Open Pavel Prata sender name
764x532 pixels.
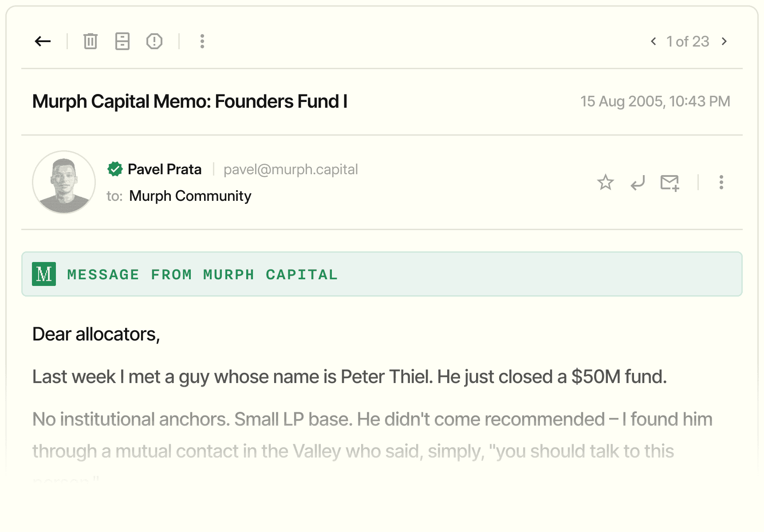165,169
